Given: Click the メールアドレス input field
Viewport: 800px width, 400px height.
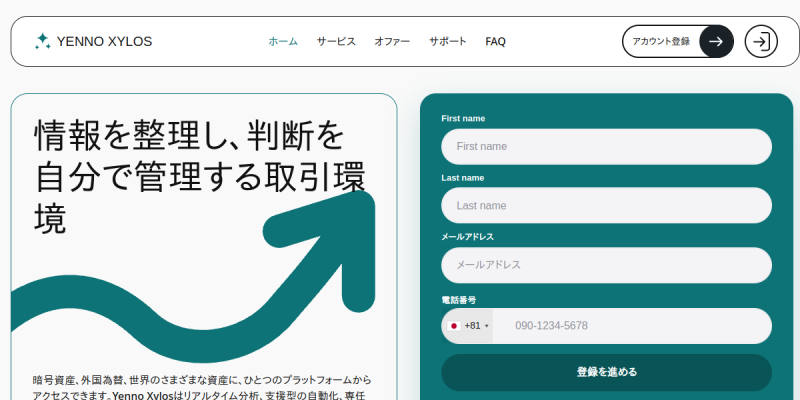Looking at the screenshot, I should click(606, 265).
